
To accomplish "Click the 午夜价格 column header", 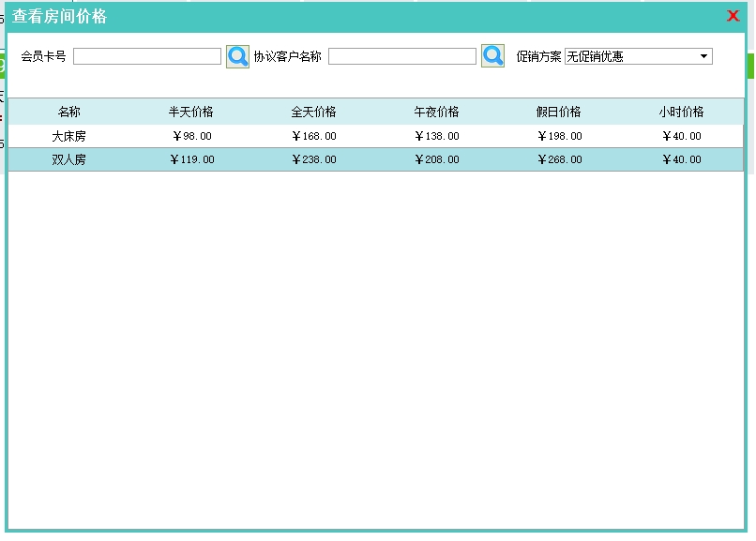I will tap(437, 112).
